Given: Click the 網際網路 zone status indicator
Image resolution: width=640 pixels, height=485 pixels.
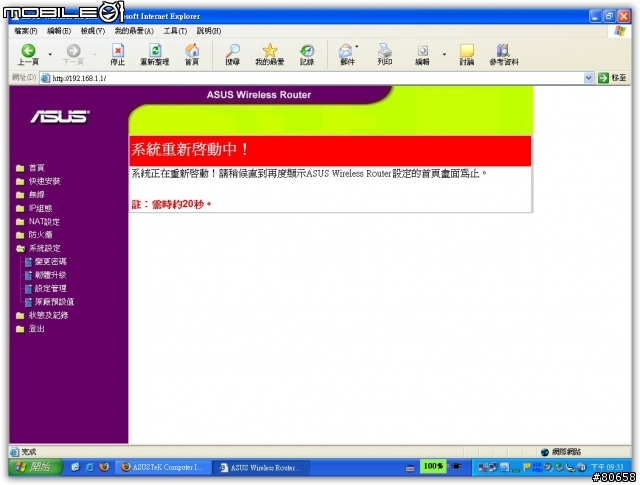Looking at the screenshot, I should 561,452.
